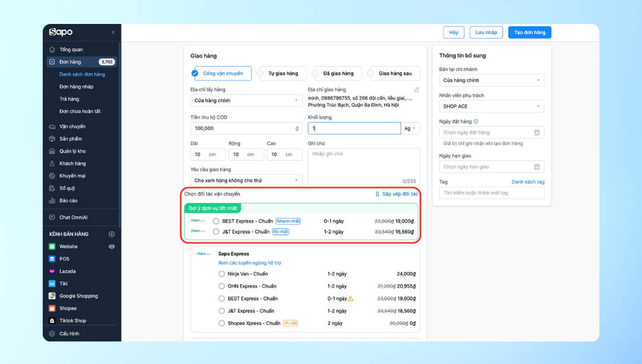Click the Google Shopping icon

point(52,296)
